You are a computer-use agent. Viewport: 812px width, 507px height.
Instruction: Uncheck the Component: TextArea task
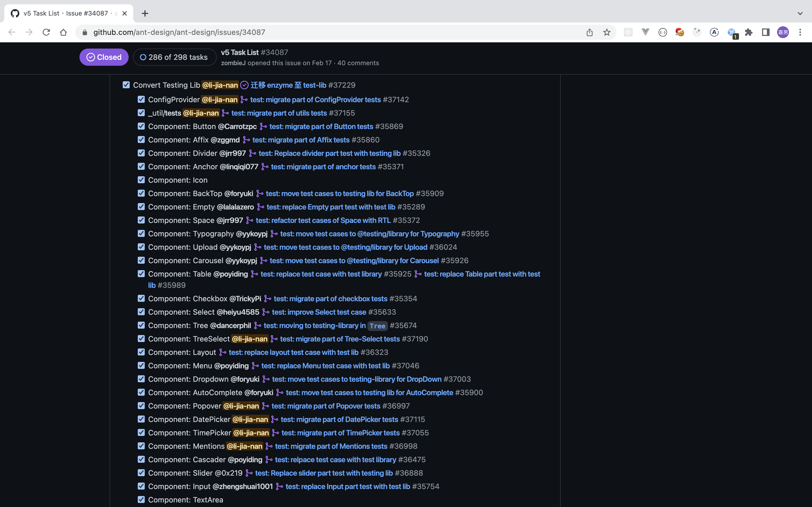coord(141,499)
